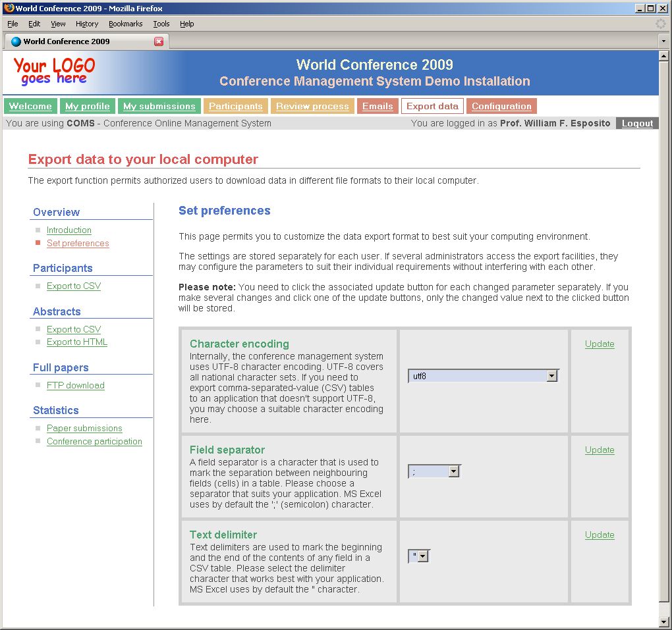Close the World Conference 2009 tab

tap(159, 41)
